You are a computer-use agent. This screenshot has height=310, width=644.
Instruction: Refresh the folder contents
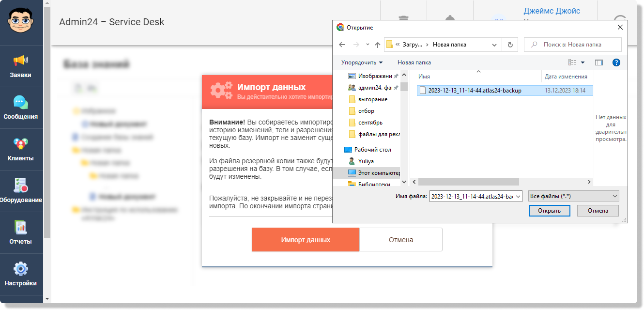(510, 45)
